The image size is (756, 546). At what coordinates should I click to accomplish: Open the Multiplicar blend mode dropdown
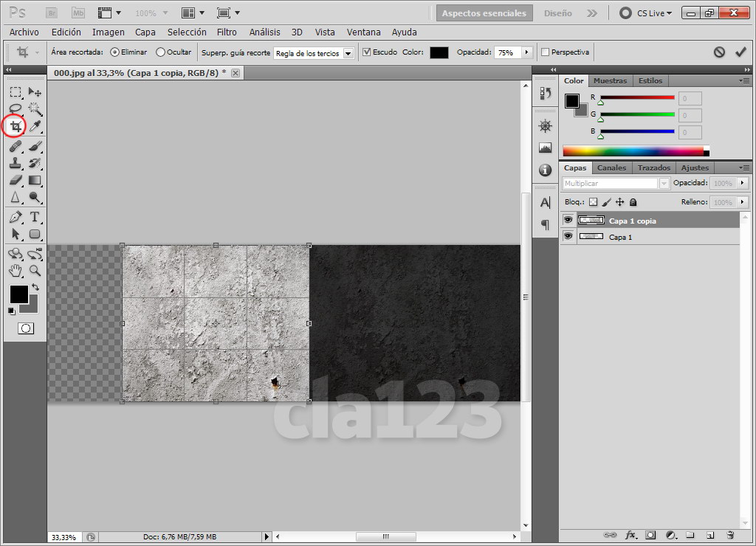(x=664, y=183)
